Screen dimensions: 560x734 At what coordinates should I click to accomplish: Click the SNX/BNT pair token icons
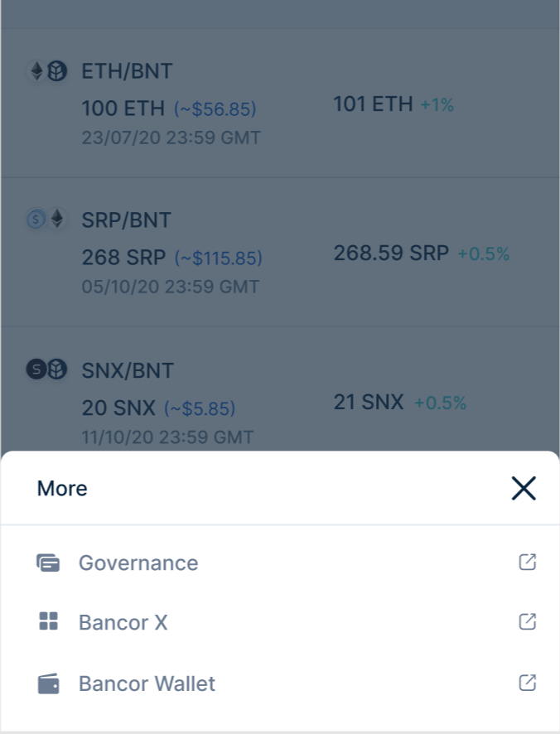click(46, 370)
